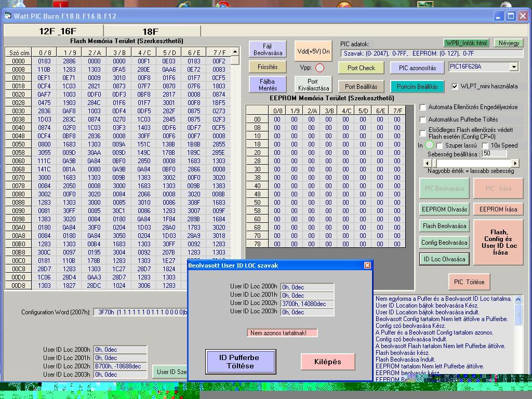Click the Kilépés button
The height and width of the screenshot is (399, 532).
coord(327,362)
